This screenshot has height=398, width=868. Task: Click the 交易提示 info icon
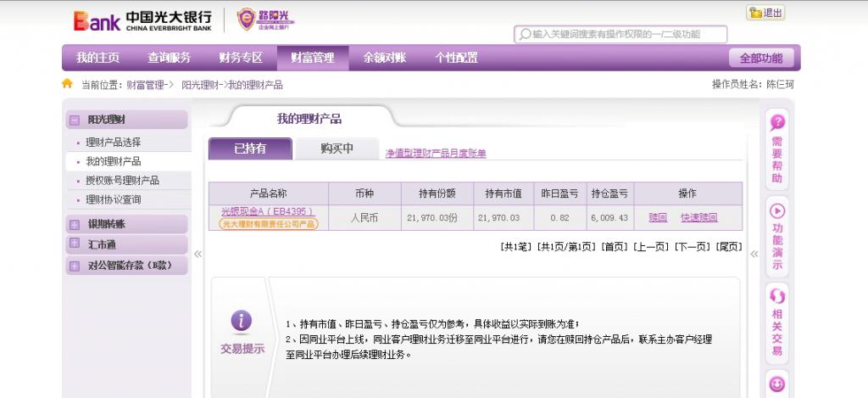pos(242,321)
